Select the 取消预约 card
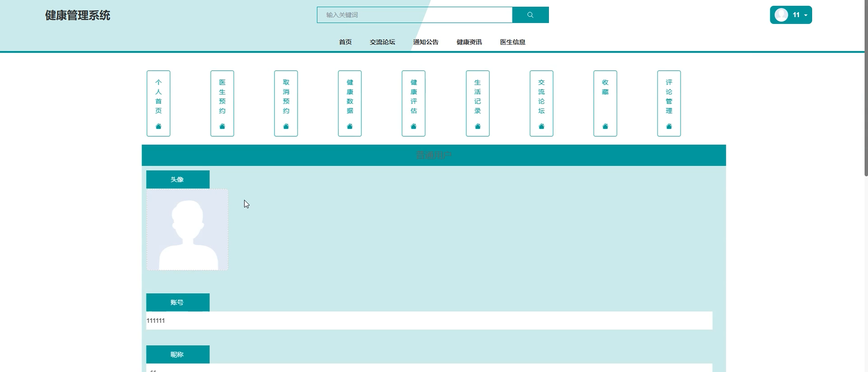 click(286, 103)
